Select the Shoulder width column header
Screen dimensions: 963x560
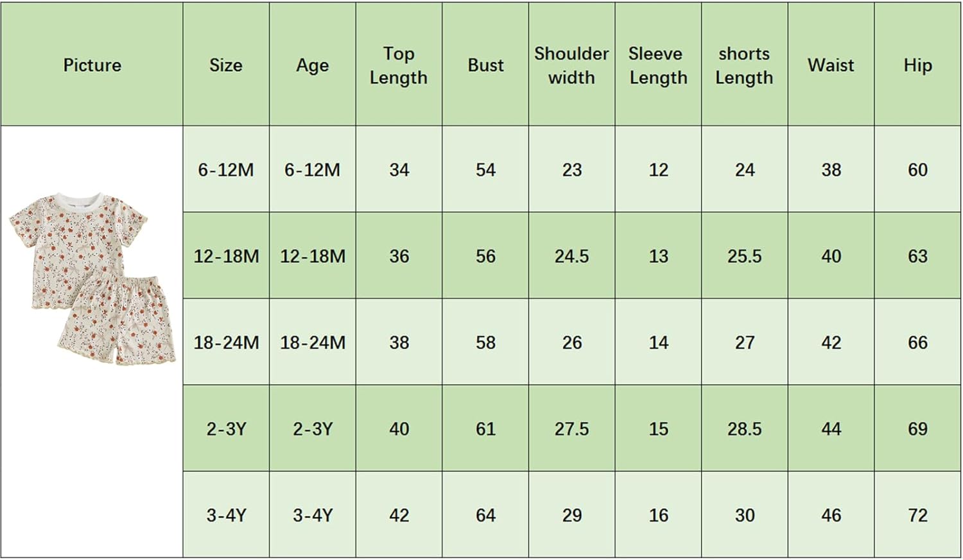[571, 65]
